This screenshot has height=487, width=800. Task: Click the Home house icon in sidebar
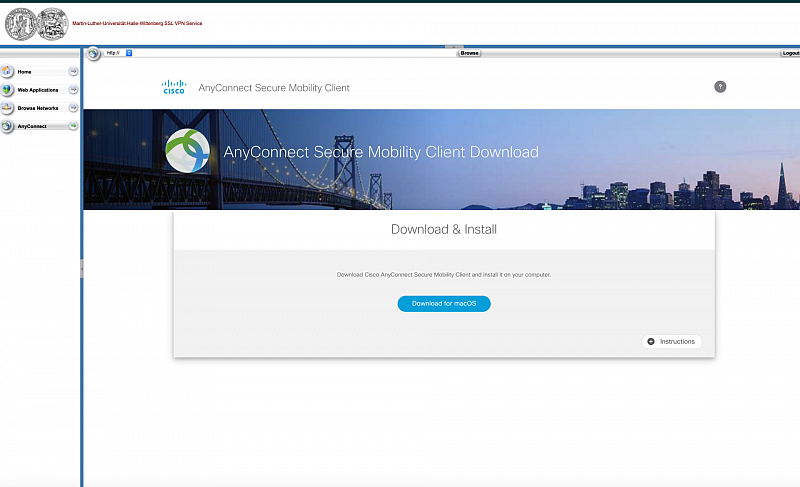coord(7,71)
